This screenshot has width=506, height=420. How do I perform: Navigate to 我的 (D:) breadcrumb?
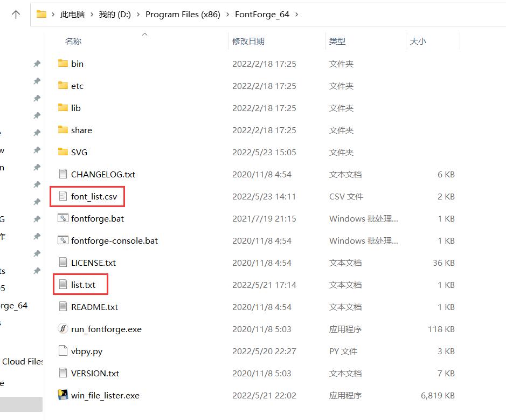click(115, 15)
